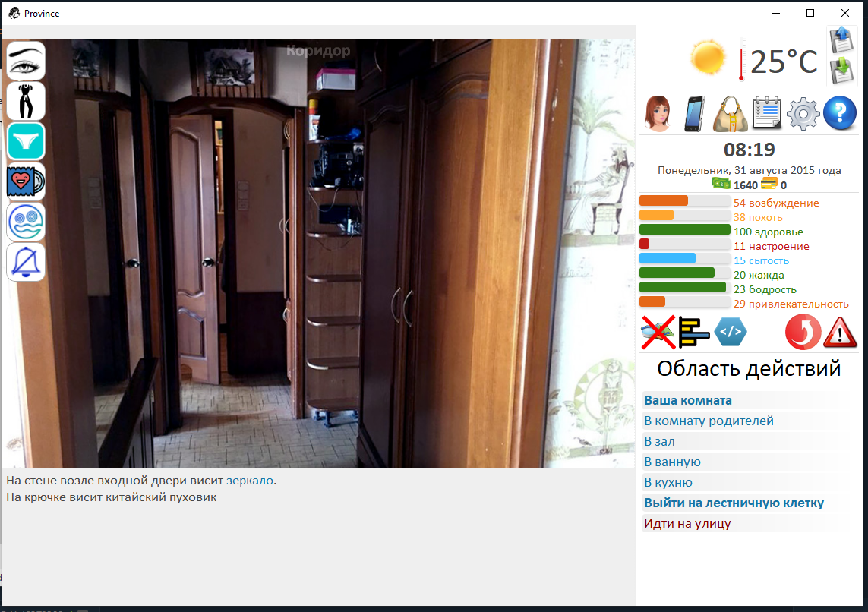Toggle the crossed-out bell notification icon

tap(26, 262)
